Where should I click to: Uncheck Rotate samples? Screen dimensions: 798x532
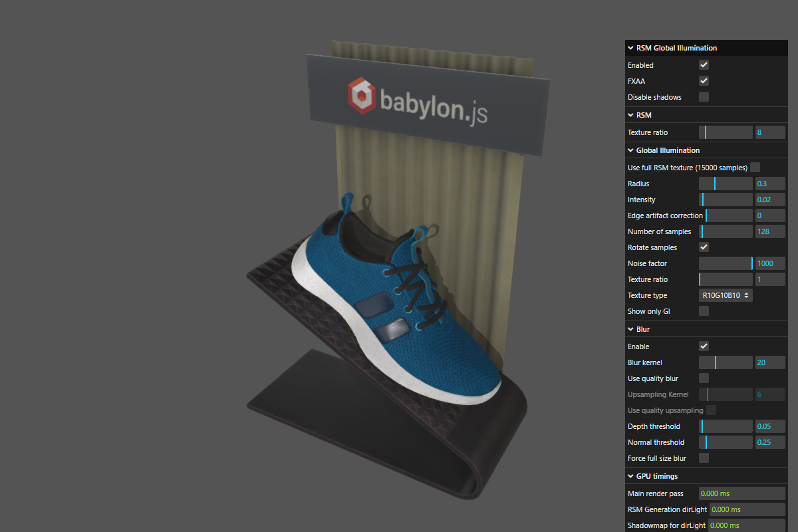click(704, 247)
